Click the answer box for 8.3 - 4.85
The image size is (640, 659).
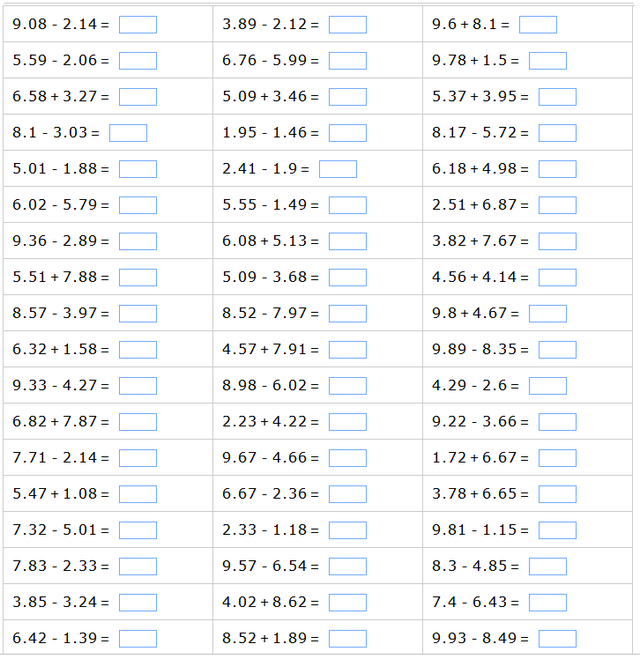click(548, 567)
